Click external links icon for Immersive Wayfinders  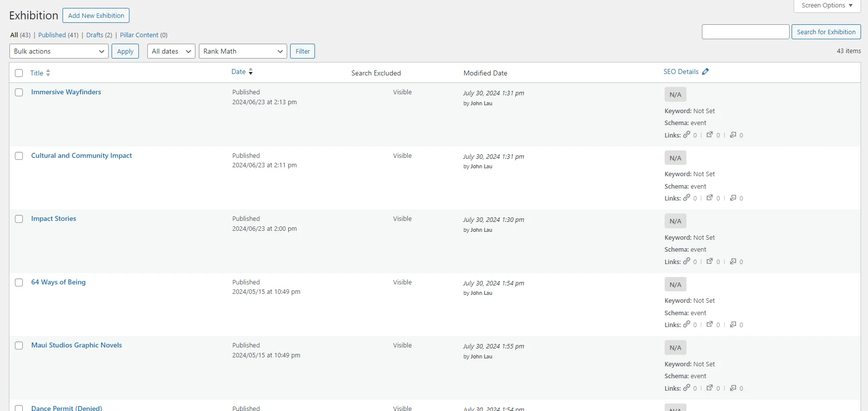(710, 135)
